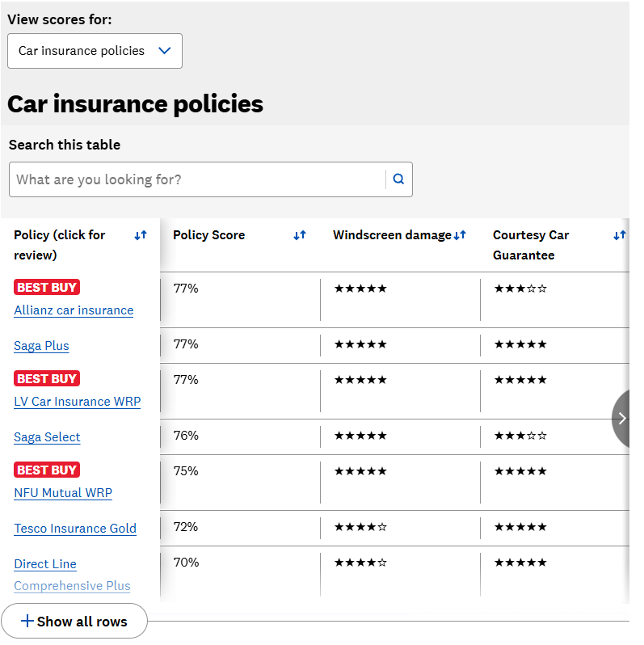Screen dimensions: 644x645
Task: Sort by Windscreen damage column arrows
Action: [460, 235]
